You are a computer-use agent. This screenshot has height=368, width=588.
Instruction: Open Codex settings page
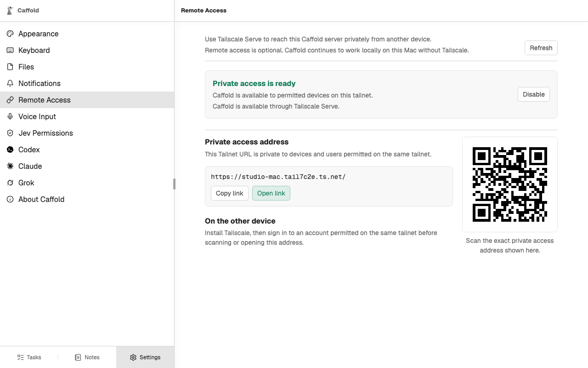point(87,149)
